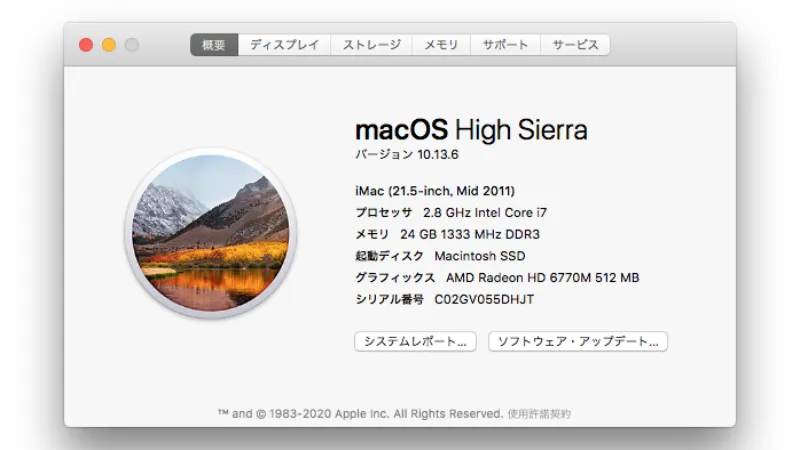This screenshot has width=800, height=450.
Task: Click the iMac (21.5-inch, Mid 2011) model text
Action: coord(435,190)
